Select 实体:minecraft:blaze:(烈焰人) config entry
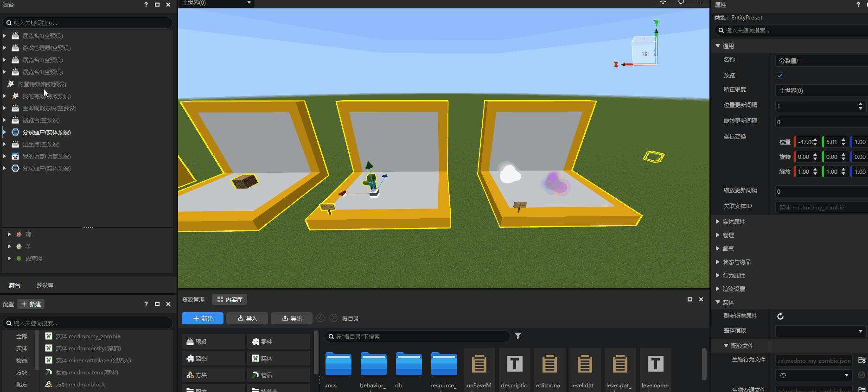Image resolution: width=868 pixels, height=392 pixels. point(93,360)
